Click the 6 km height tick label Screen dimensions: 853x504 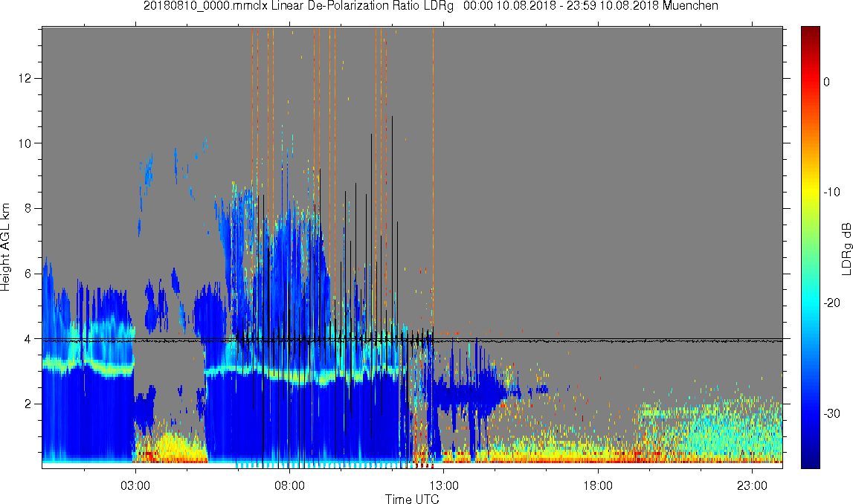(28, 274)
